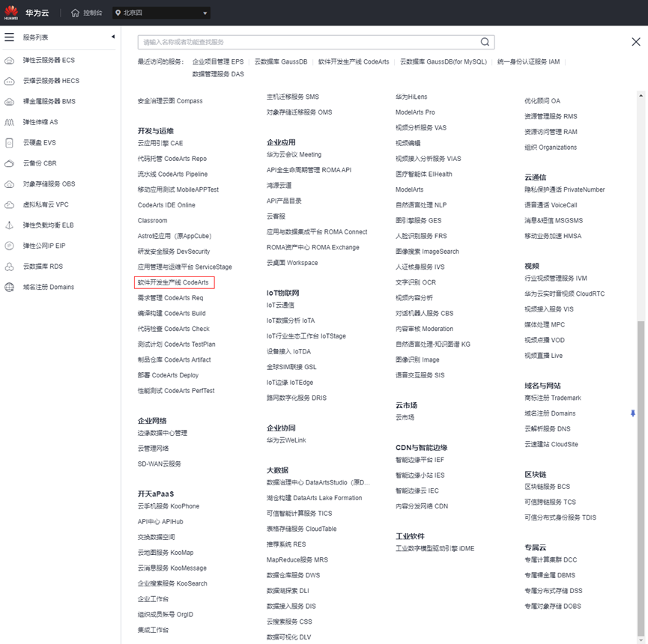
Task: Click the CBR backup icon
Action: point(9,163)
